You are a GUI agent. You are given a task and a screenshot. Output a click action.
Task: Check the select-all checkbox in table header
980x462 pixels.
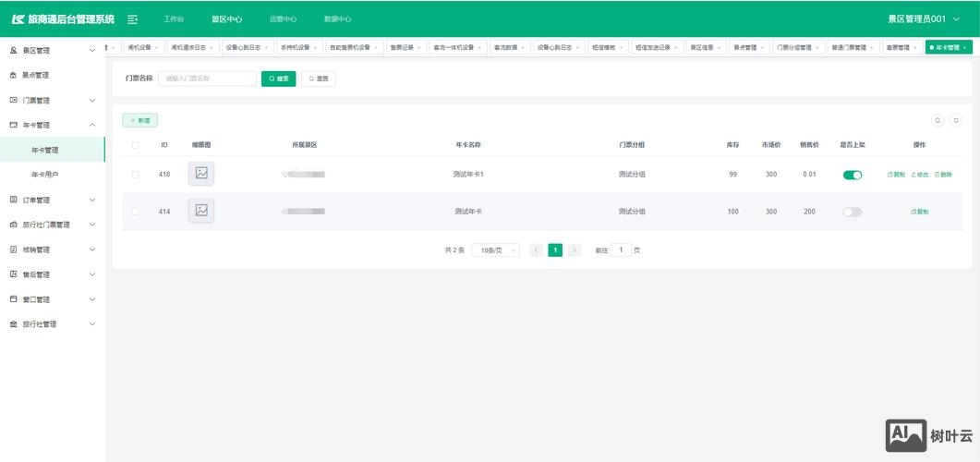tap(136, 145)
